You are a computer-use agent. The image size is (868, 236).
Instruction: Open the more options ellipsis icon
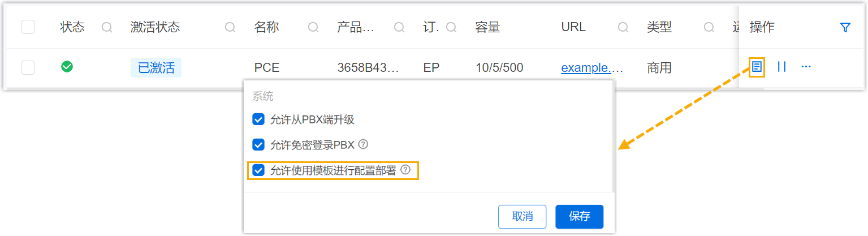tap(806, 67)
